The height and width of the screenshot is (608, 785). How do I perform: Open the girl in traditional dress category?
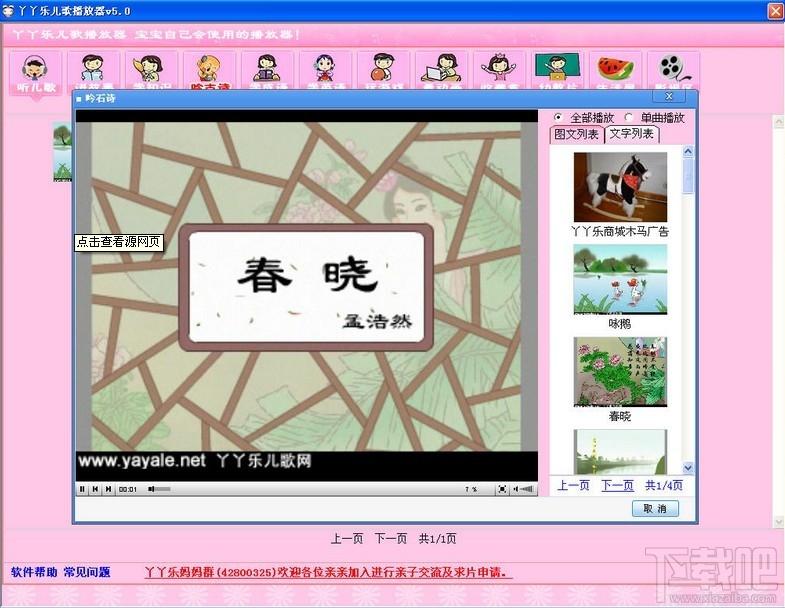pos(326,71)
